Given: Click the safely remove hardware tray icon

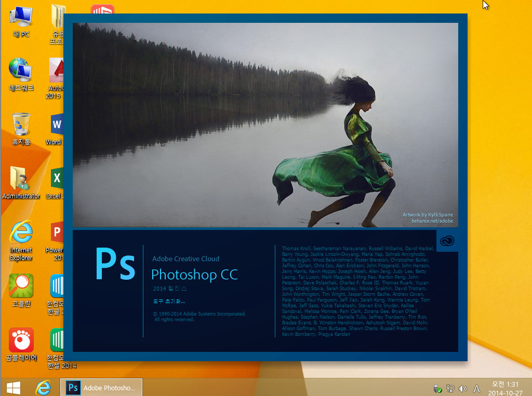Looking at the screenshot, I should (437, 389).
